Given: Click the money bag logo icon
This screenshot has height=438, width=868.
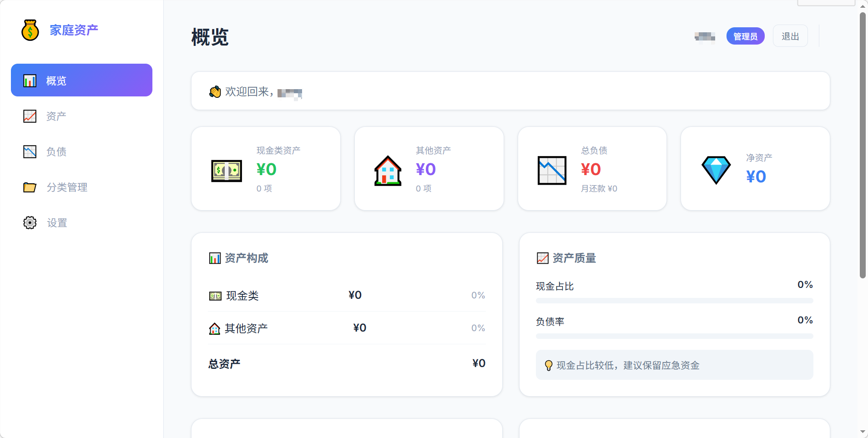Looking at the screenshot, I should point(30,30).
